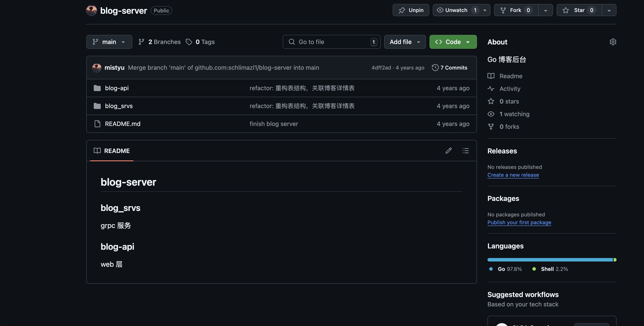Open the Add file dropdown
Screen dimensions: 644x326
(405, 42)
